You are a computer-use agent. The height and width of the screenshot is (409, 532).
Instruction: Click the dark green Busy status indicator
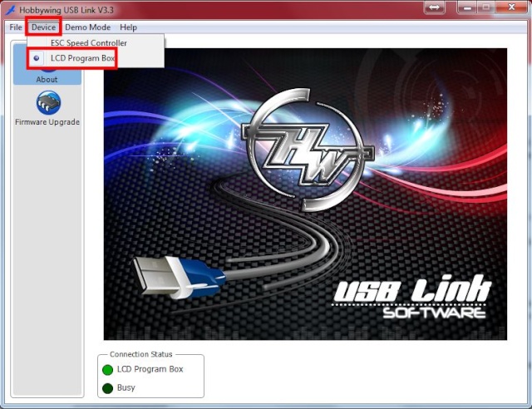point(107,388)
